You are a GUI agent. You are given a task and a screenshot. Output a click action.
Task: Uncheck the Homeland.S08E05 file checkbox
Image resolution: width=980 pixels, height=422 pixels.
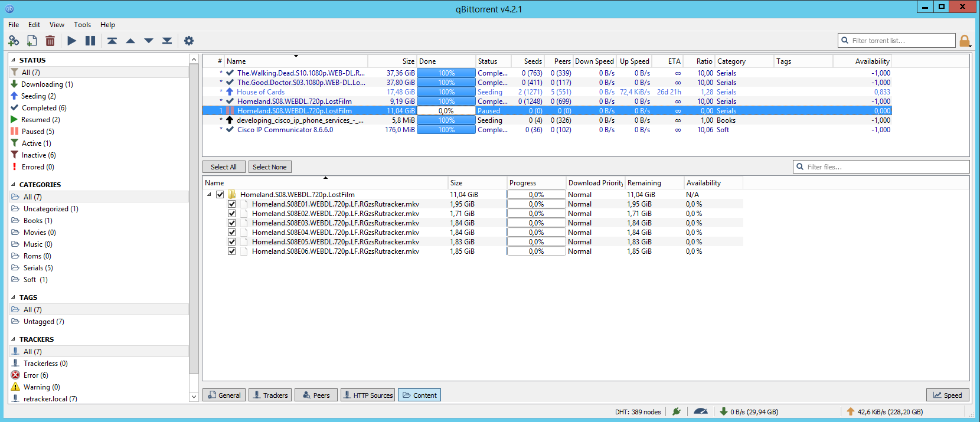232,242
